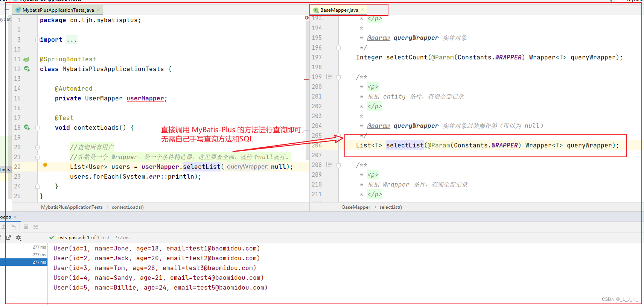Click selectList() in the right breadcrumb bar
The width and height of the screenshot is (644, 305).
pos(391,207)
